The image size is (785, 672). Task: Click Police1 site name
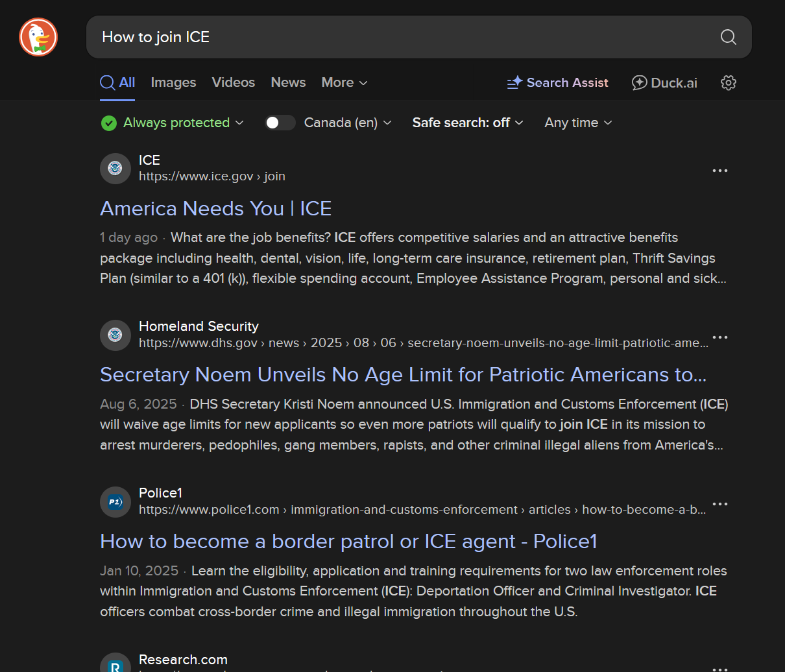click(x=160, y=493)
